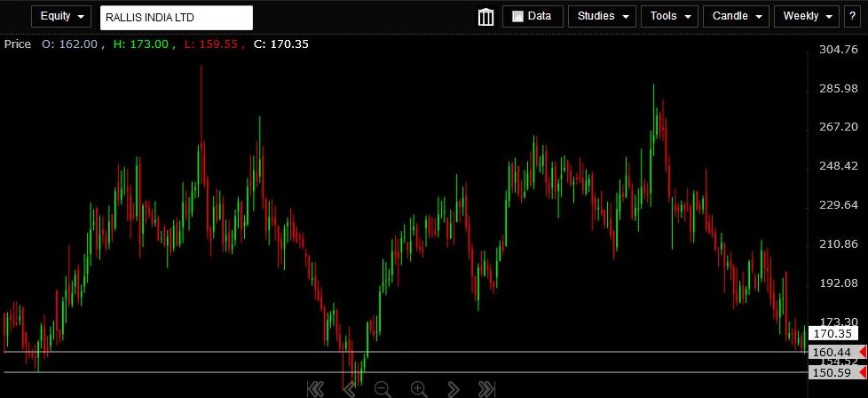Viewport: 868px width, 398px height.
Task: Open the Studies menu
Action: [602, 16]
